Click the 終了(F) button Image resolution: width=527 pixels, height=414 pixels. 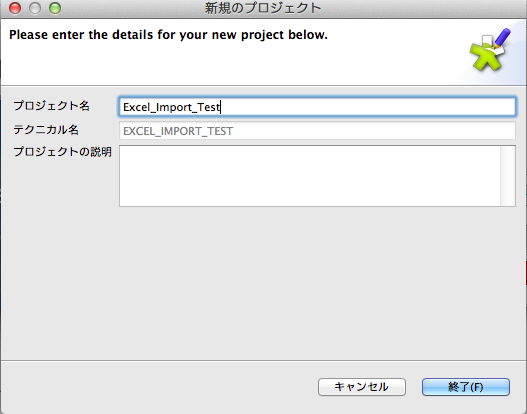tap(466, 387)
